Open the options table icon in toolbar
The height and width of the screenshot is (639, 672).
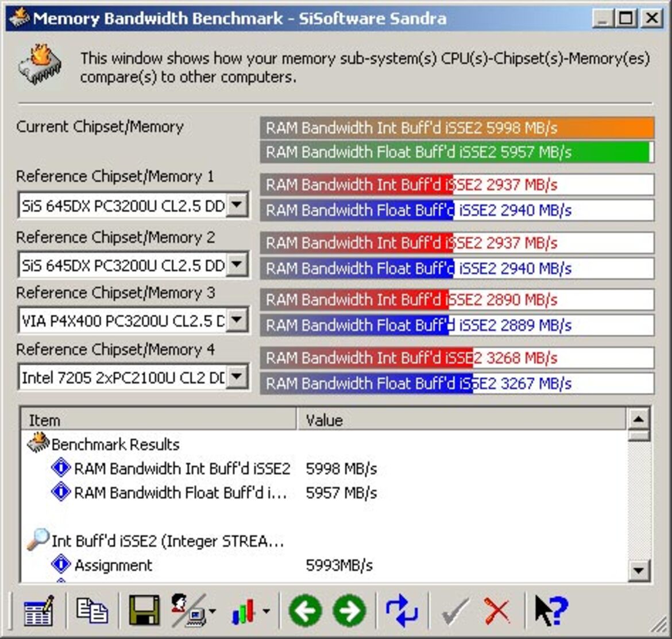38,610
